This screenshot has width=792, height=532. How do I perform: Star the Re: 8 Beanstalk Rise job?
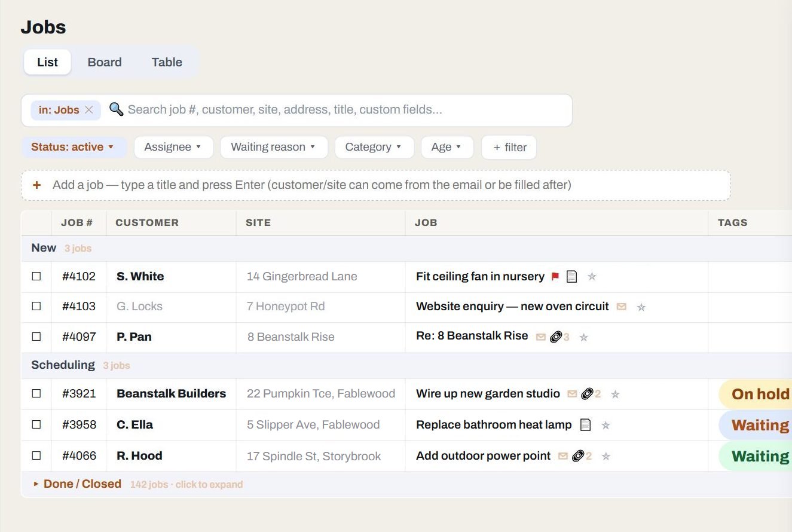point(584,337)
